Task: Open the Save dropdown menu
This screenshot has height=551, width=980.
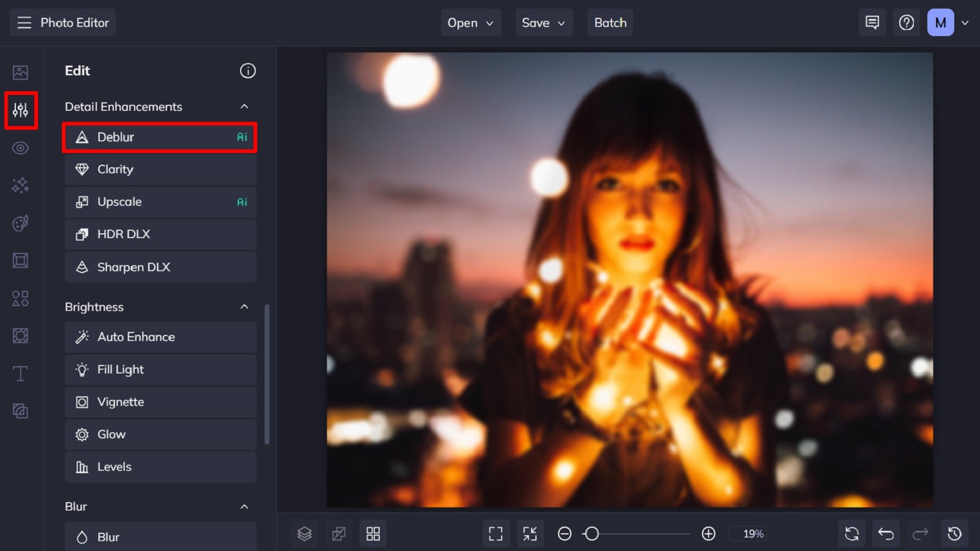Action: click(x=544, y=23)
